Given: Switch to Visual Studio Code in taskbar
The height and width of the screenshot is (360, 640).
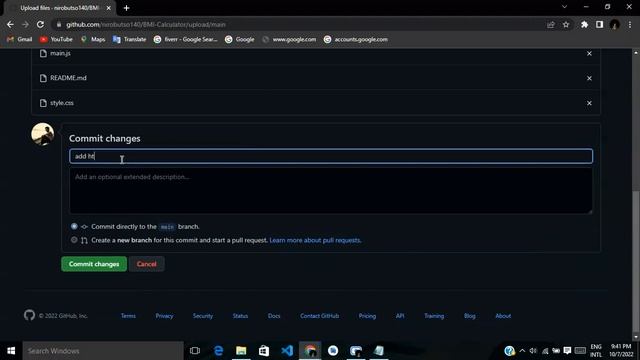Looking at the screenshot, I should [x=287, y=351].
